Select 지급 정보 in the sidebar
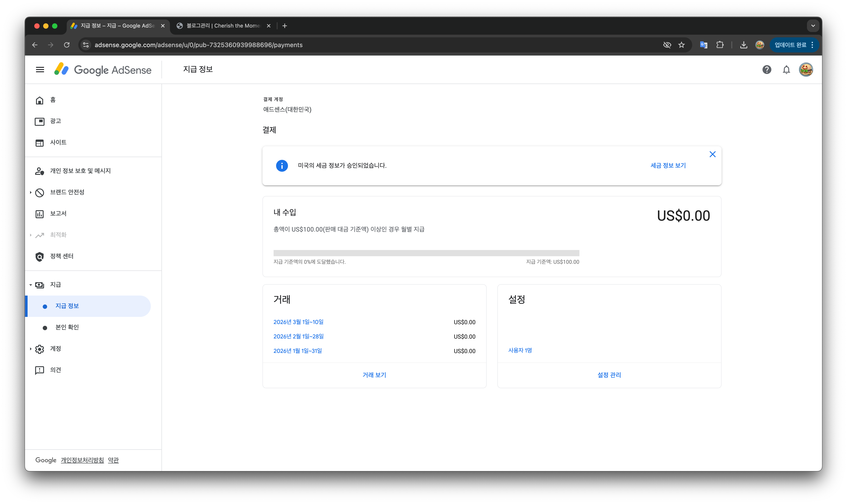 click(88, 306)
